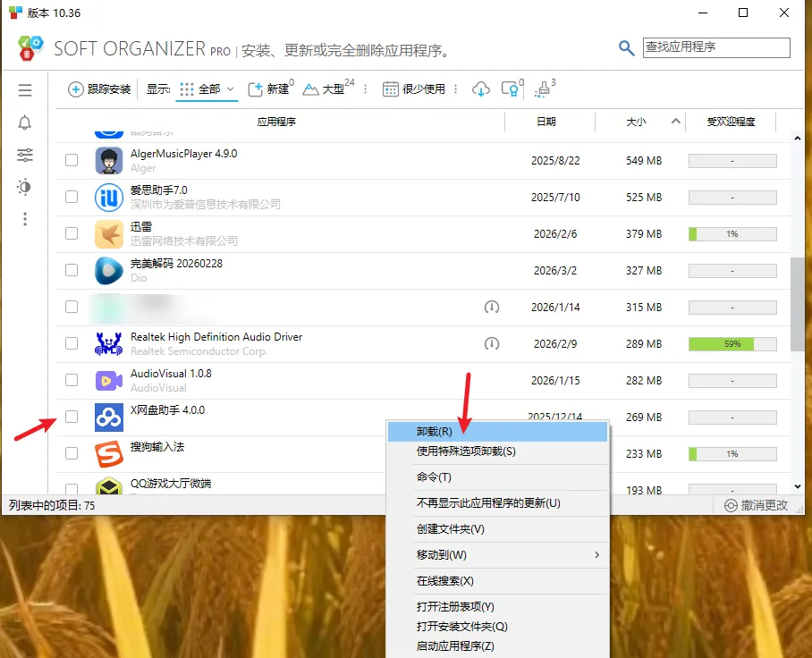Check the AudioVisual 1.0.8 checkbox
Image resolution: width=812 pixels, height=658 pixels.
[72, 380]
